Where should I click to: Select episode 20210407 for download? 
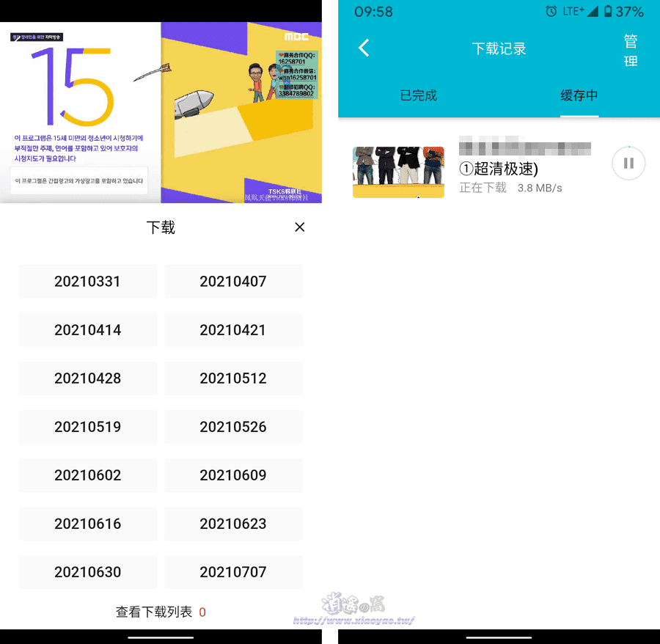(233, 282)
